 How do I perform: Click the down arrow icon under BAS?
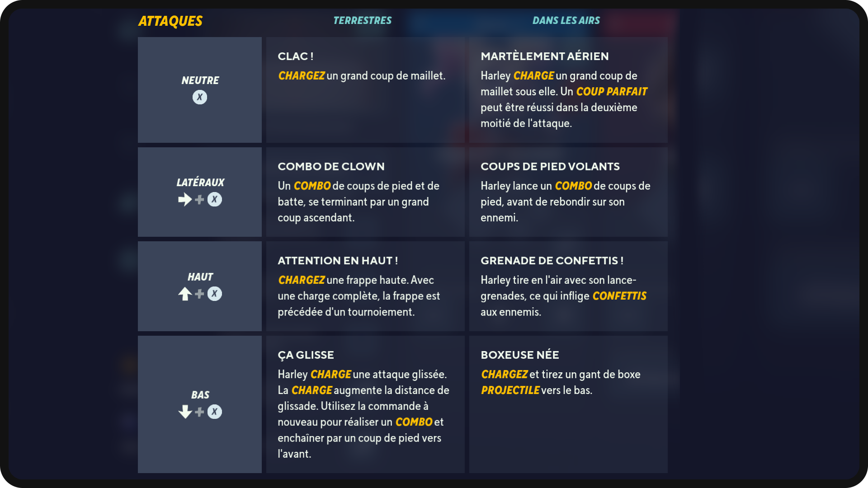[x=185, y=412]
